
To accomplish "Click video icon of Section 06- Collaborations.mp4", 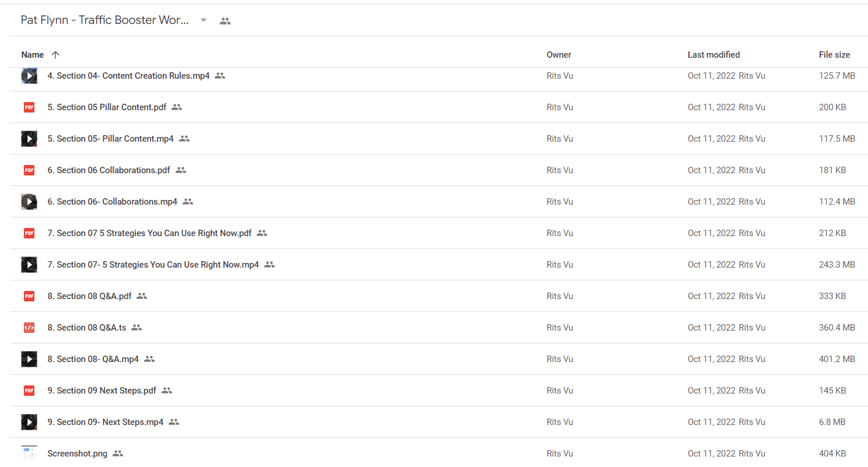I will (29, 202).
